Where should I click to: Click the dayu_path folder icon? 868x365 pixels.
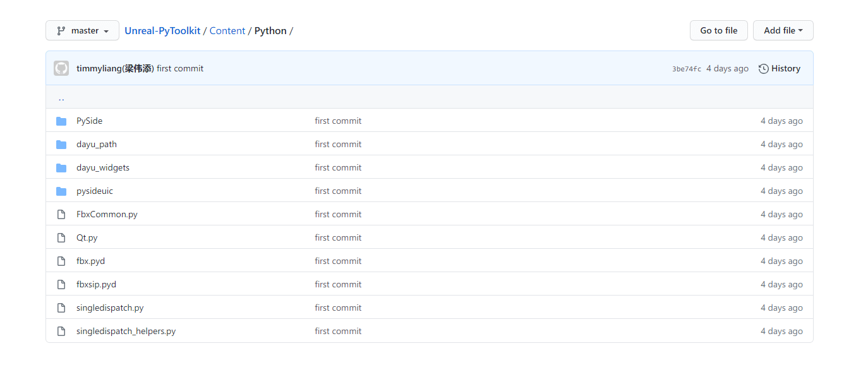click(61, 144)
